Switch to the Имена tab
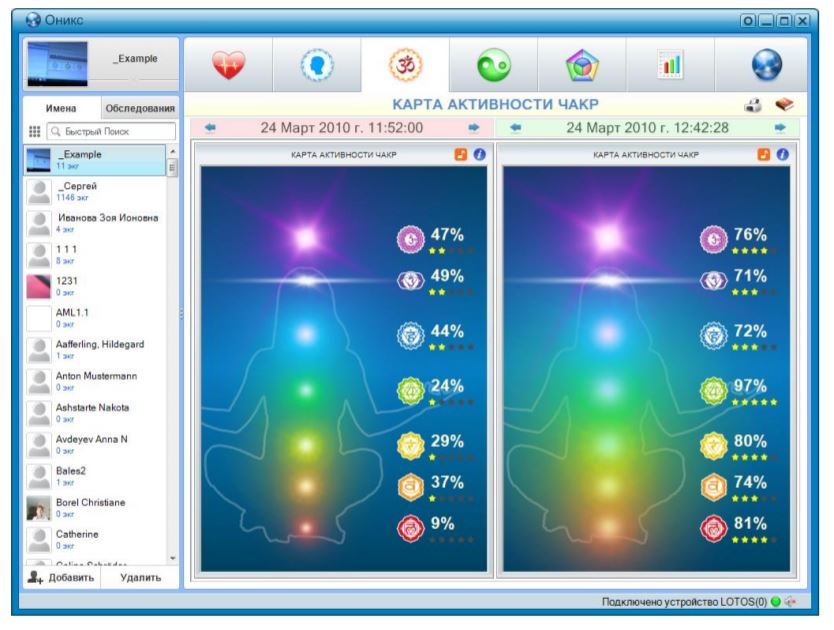The width and height of the screenshot is (834, 630). coord(62,108)
